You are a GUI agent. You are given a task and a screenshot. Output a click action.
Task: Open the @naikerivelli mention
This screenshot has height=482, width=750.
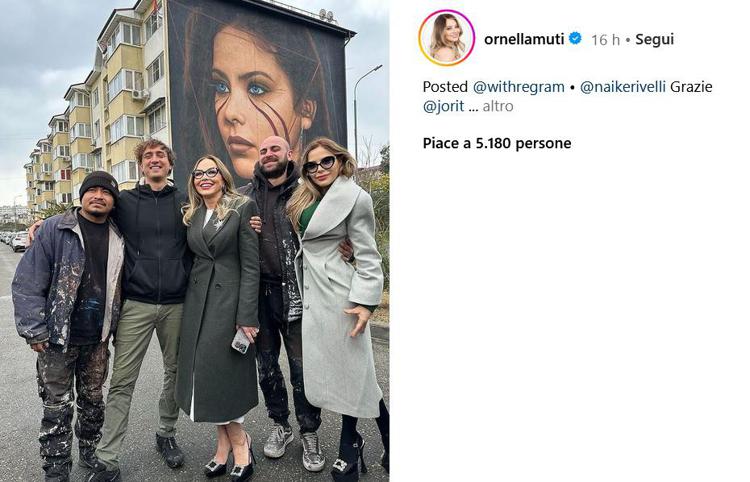pos(623,87)
